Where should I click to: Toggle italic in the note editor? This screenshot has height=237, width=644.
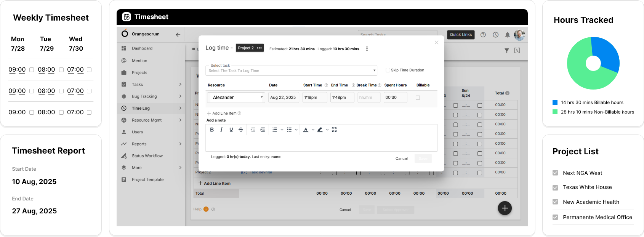click(221, 130)
